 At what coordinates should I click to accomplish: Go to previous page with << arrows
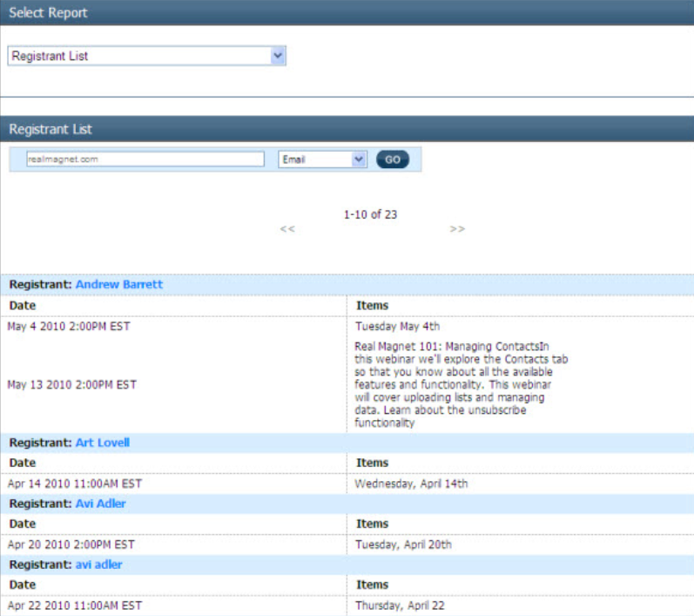[287, 229]
